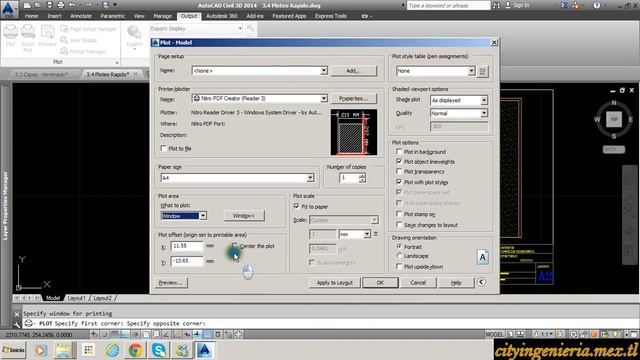Click Apply to Layout button
The width and height of the screenshot is (640, 360).
click(x=335, y=282)
